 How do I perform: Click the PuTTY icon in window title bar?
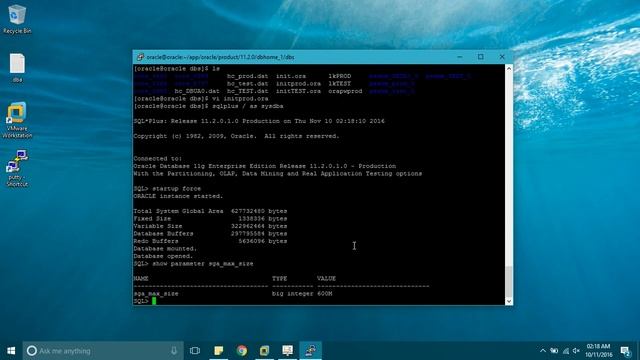pyautogui.click(x=140, y=57)
